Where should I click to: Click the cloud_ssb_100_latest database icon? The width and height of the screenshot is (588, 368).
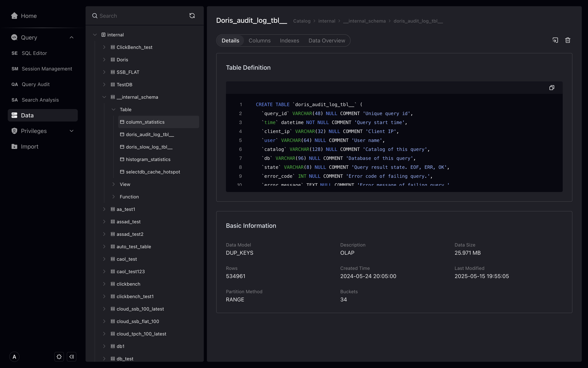click(x=113, y=309)
